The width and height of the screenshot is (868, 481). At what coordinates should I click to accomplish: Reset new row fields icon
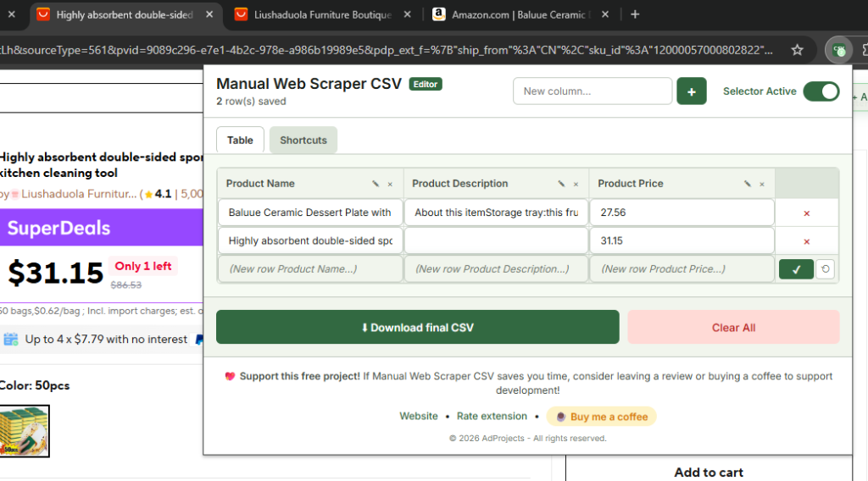(826, 269)
